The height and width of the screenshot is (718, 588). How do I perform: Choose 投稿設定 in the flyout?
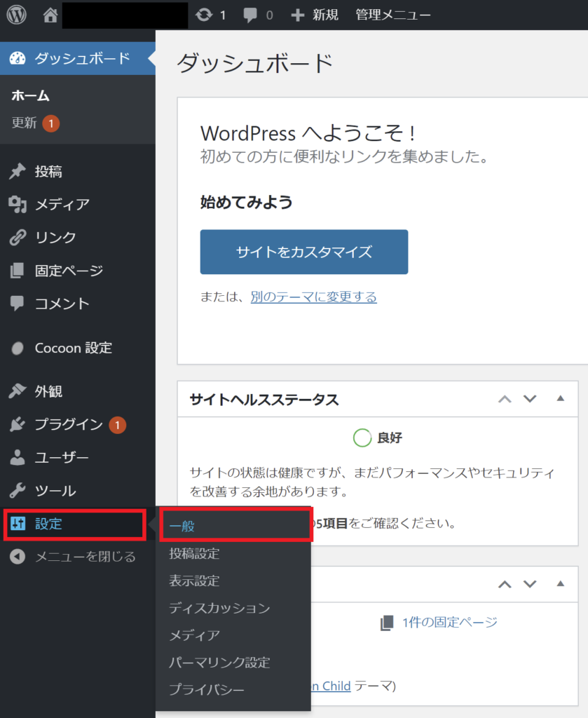194,554
